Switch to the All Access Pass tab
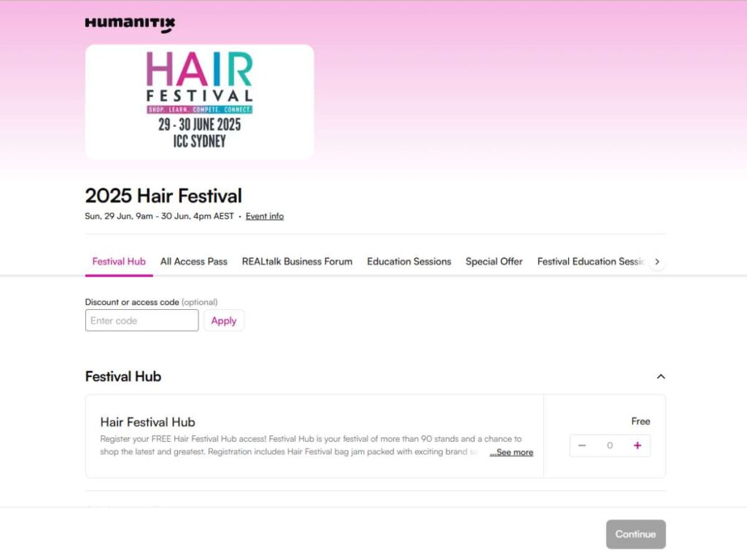 coord(193,262)
